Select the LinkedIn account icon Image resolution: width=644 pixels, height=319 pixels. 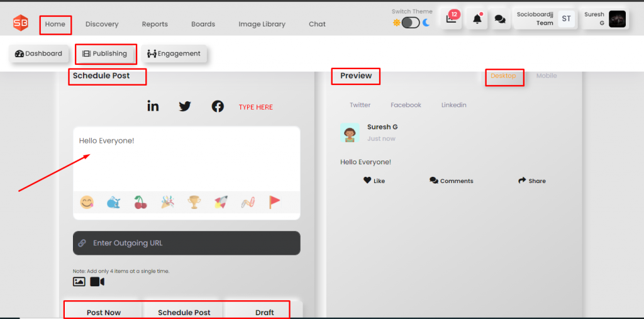coord(153,106)
